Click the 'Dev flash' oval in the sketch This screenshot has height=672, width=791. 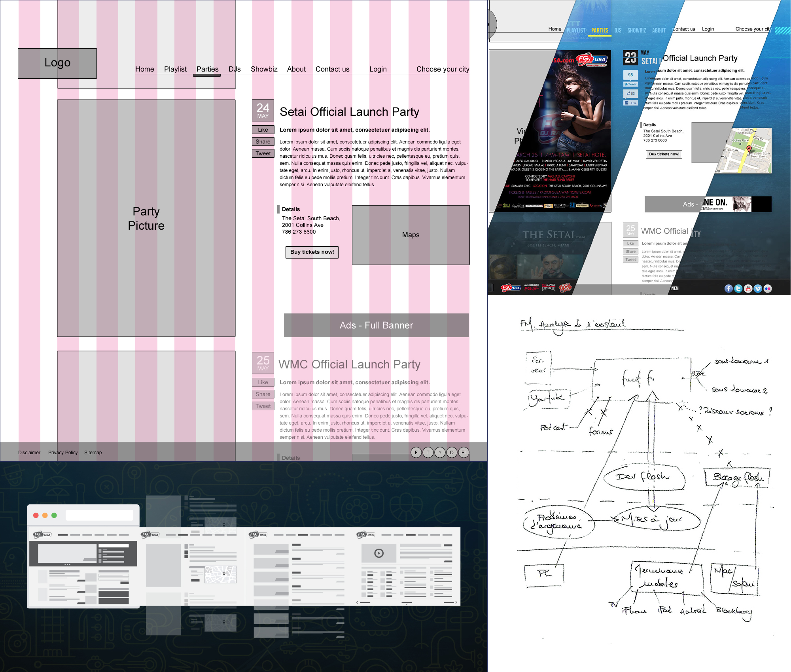point(645,477)
